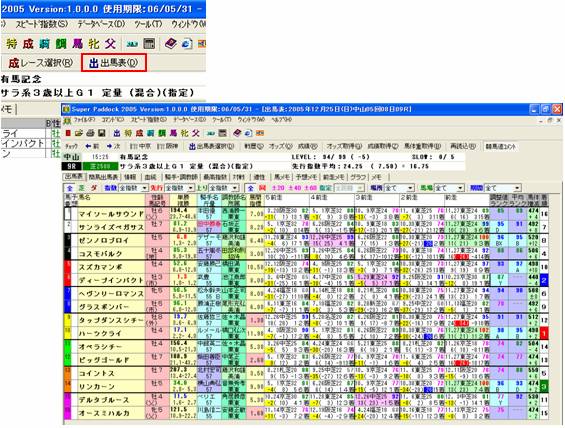Image resolution: width=565 pixels, height=428 pixels.
Task: Open the 場所 dropdown showing 全て
Action: tap(399, 188)
